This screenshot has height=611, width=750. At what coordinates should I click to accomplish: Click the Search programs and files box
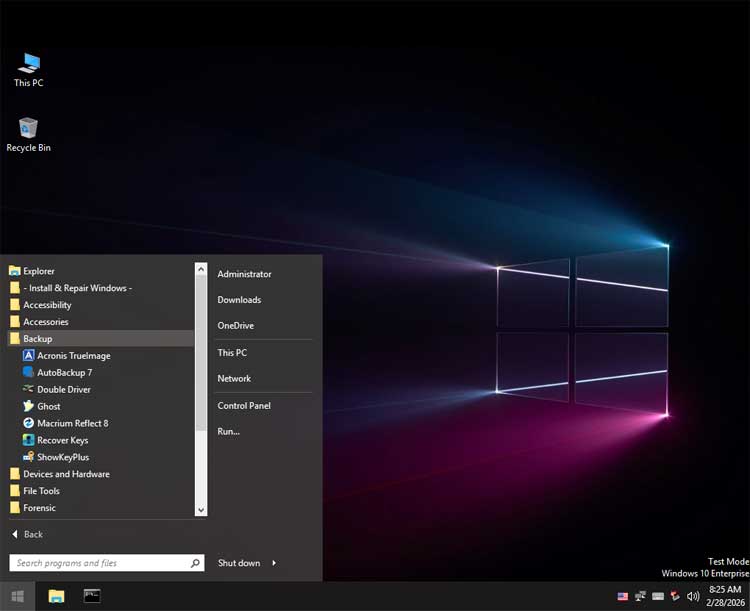[x=98, y=563]
